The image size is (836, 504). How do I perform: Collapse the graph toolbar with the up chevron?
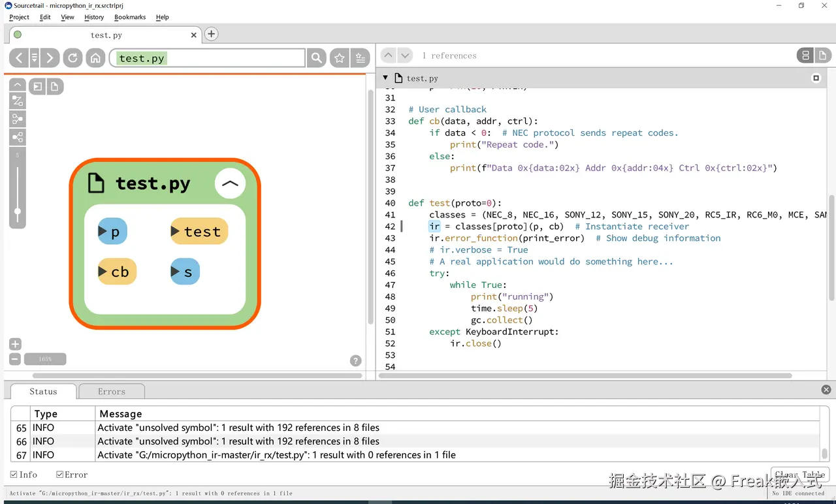click(x=18, y=85)
